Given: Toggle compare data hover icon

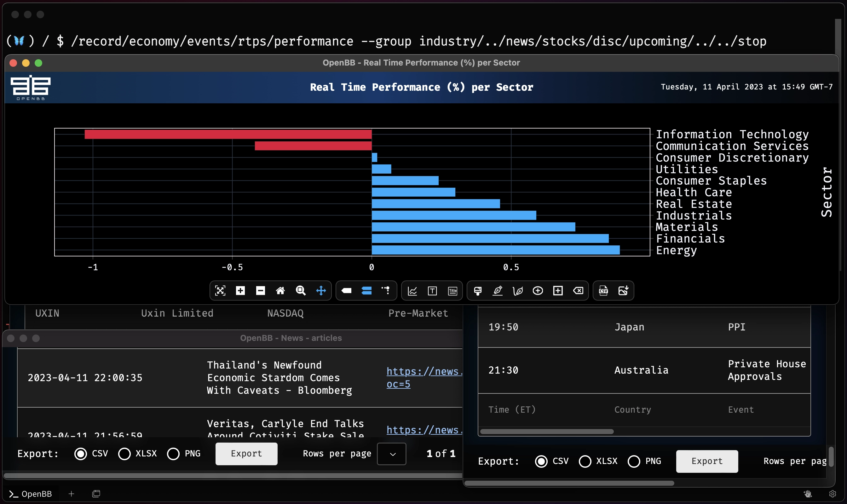Looking at the screenshot, I should coord(366,291).
